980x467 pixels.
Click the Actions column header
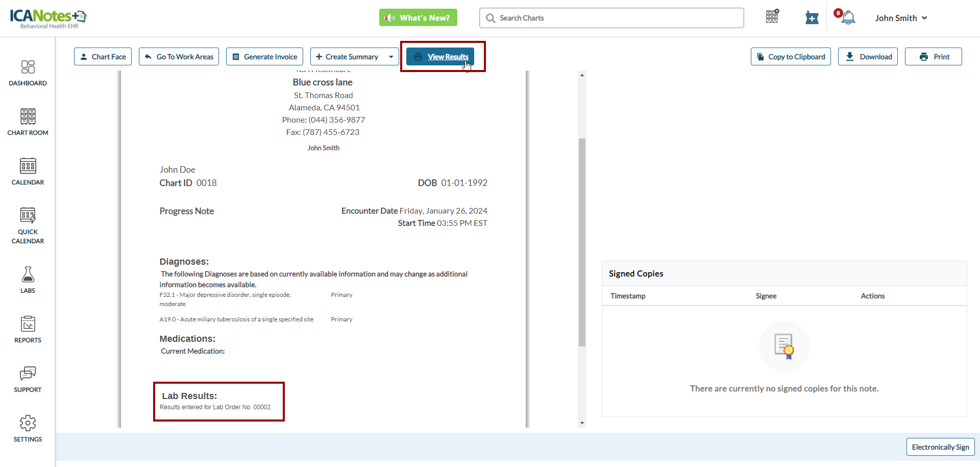click(x=873, y=296)
